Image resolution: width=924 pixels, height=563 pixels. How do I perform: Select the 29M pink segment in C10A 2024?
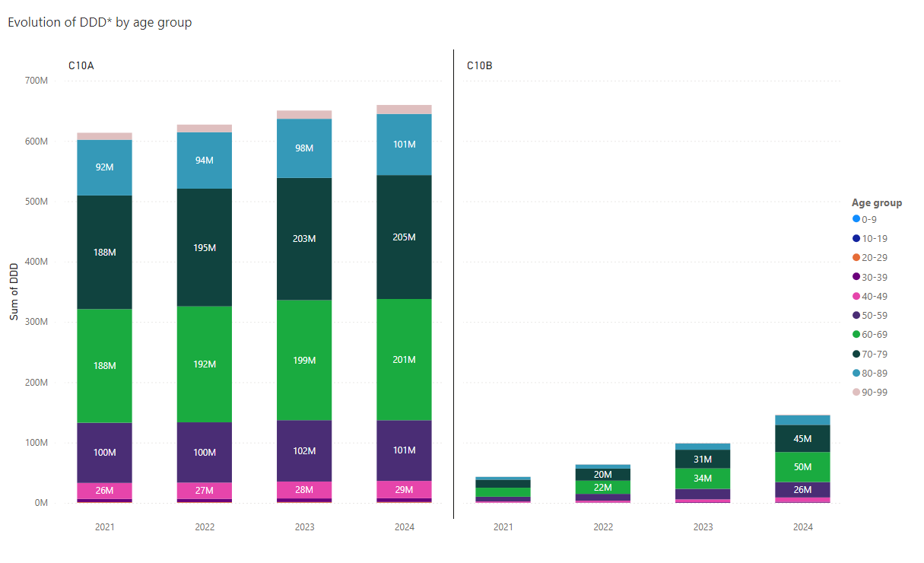pos(404,489)
